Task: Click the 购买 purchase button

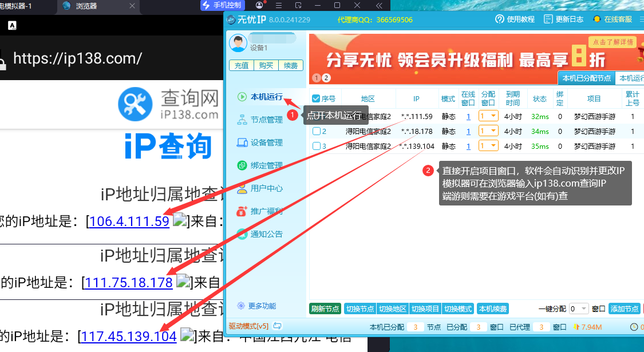Action: point(266,66)
